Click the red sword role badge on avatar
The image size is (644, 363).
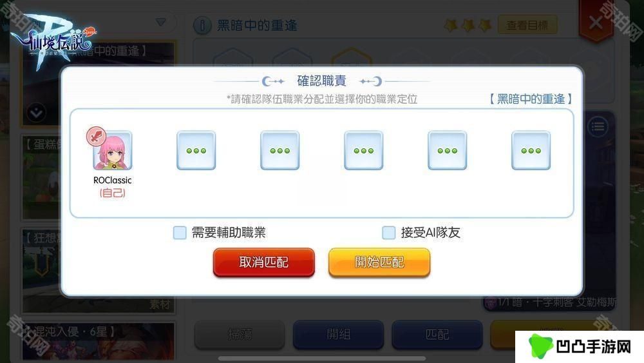(96, 136)
